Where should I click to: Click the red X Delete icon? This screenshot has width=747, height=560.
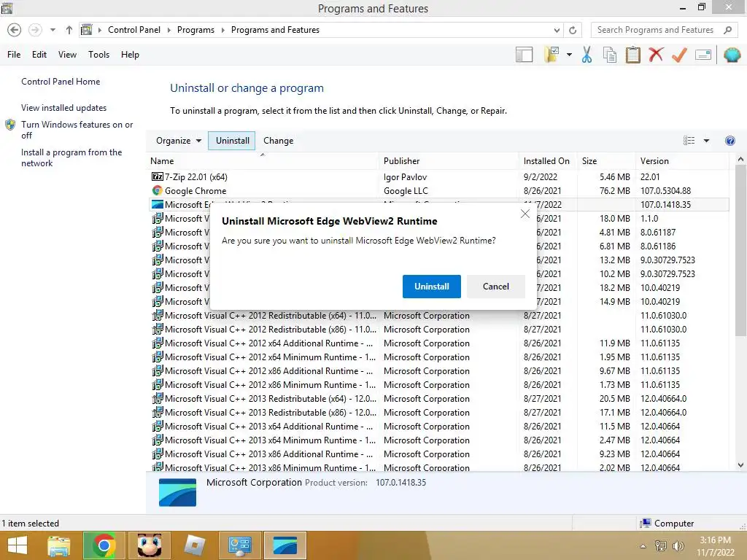pos(656,55)
